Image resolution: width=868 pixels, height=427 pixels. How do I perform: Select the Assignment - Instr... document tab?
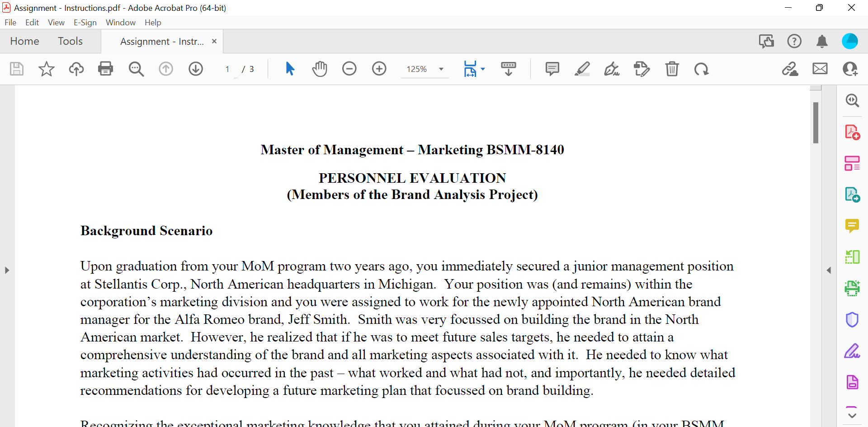pos(162,42)
